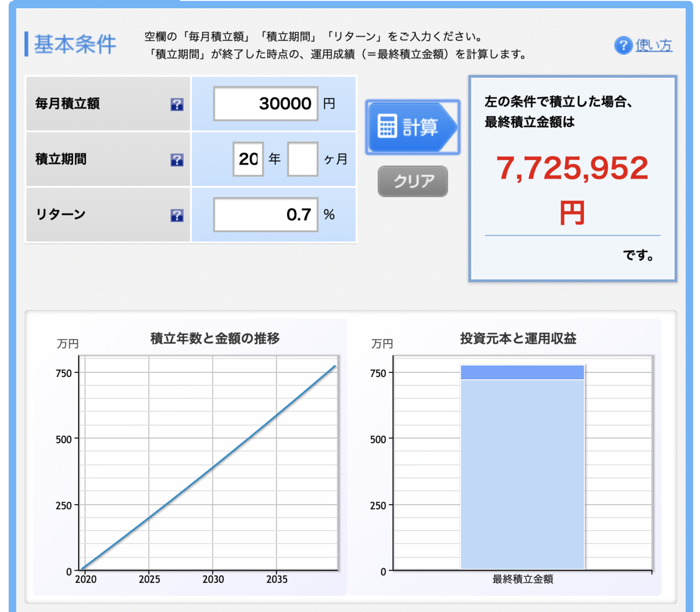The width and height of the screenshot is (700, 612).
Task: Click the red 円 under result amount
Action: [572, 213]
